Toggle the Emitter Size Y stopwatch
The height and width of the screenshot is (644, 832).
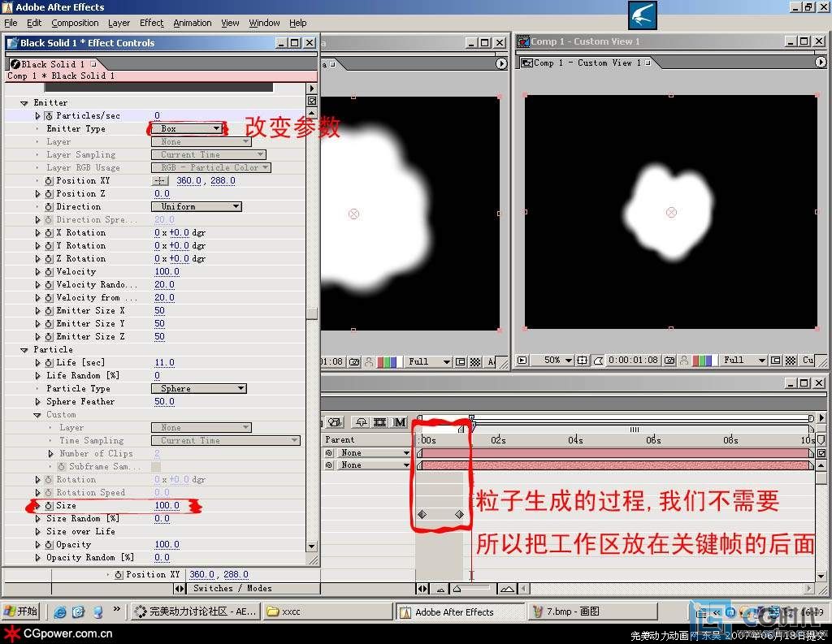click(x=49, y=323)
